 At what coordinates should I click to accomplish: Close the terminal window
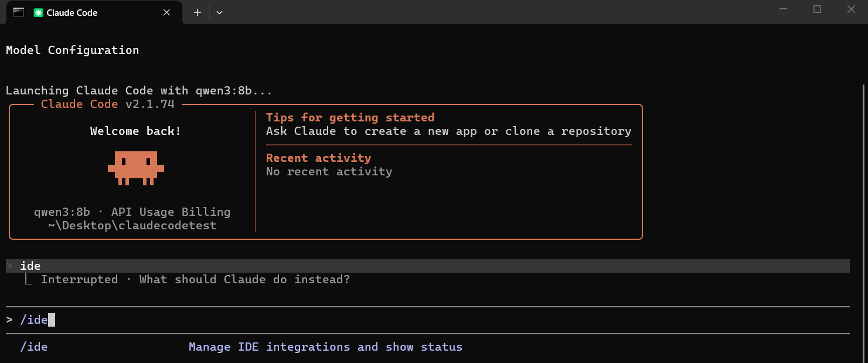pyautogui.click(x=851, y=9)
